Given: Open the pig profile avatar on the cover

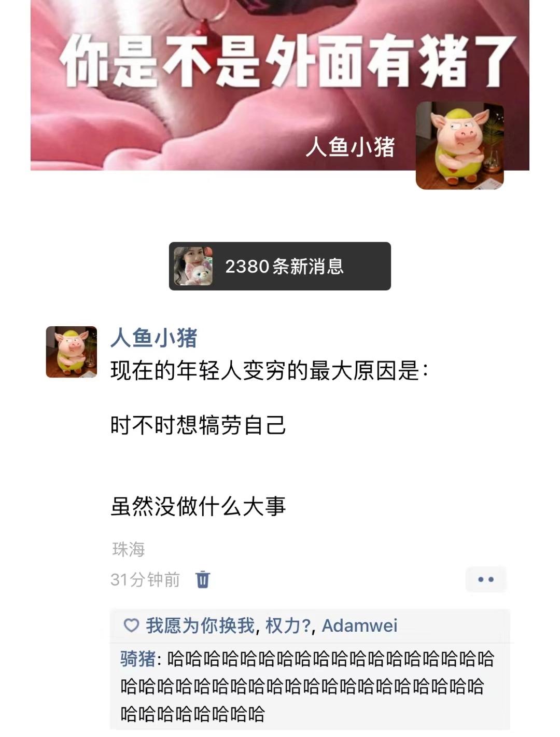Looking at the screenshot, I should tap(460, 145).
